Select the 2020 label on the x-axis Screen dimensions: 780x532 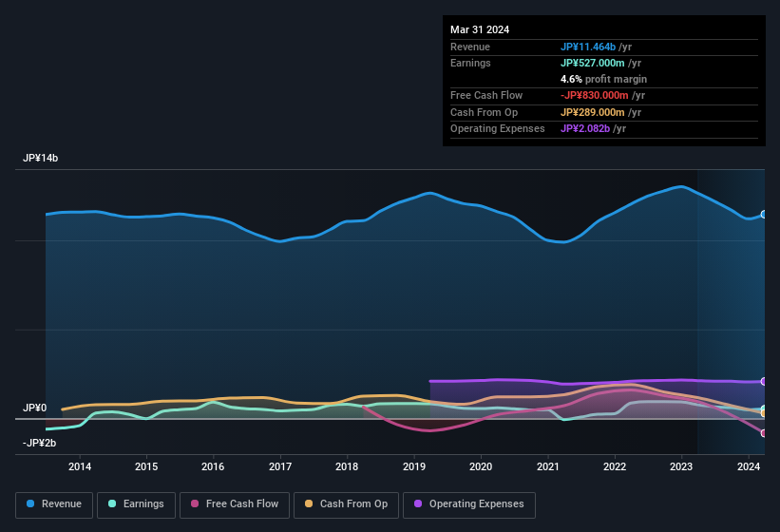481,466
